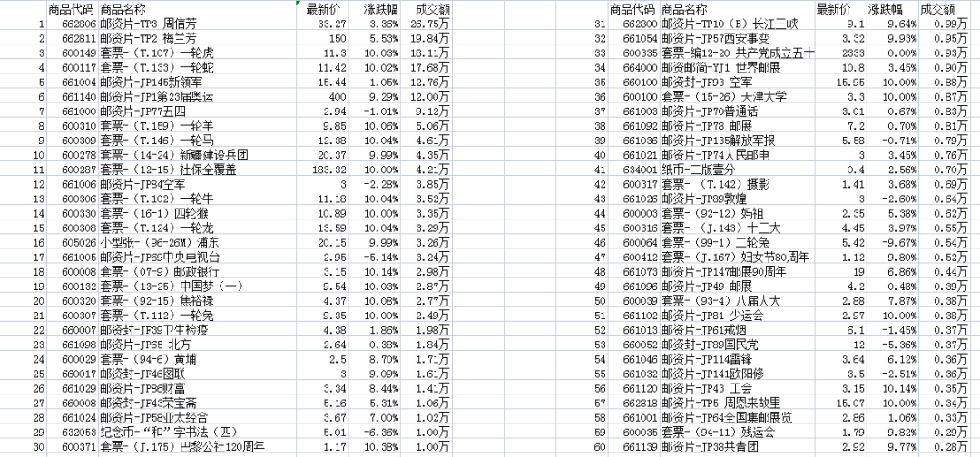Click the change value -2.28%
The height and width of the screenshot is (457, 980).
[x=382, y=183]
